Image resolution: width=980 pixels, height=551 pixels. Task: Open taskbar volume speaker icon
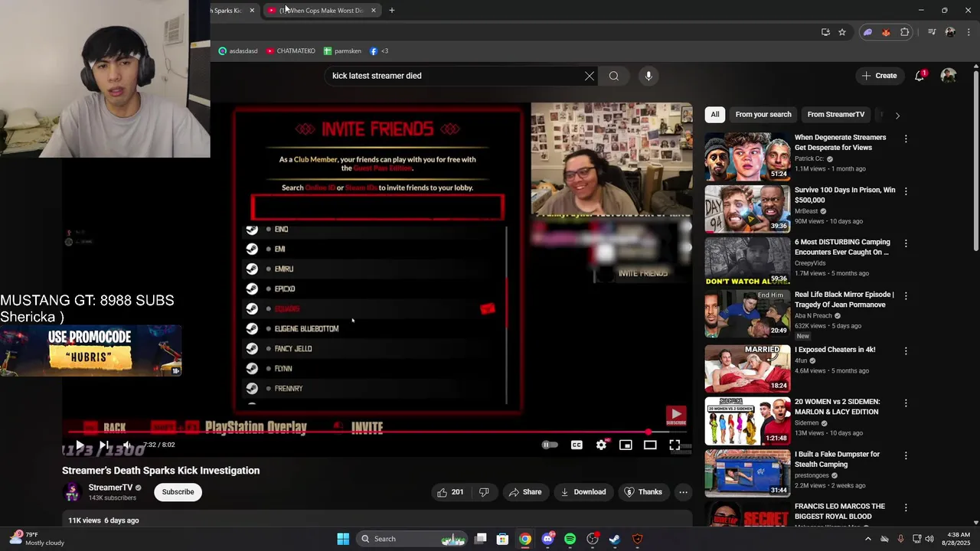(929, 539)
